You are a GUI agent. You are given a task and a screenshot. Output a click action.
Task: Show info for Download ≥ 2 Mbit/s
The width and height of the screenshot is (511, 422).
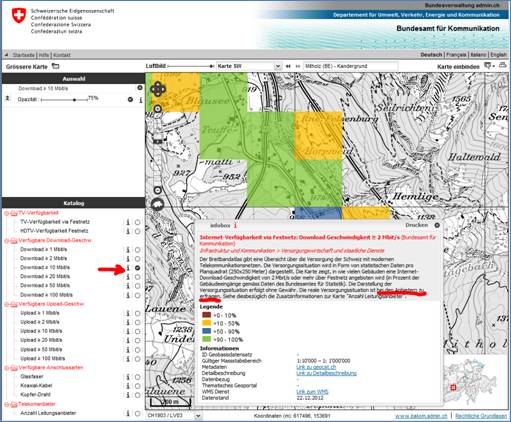tap(128, 259)
